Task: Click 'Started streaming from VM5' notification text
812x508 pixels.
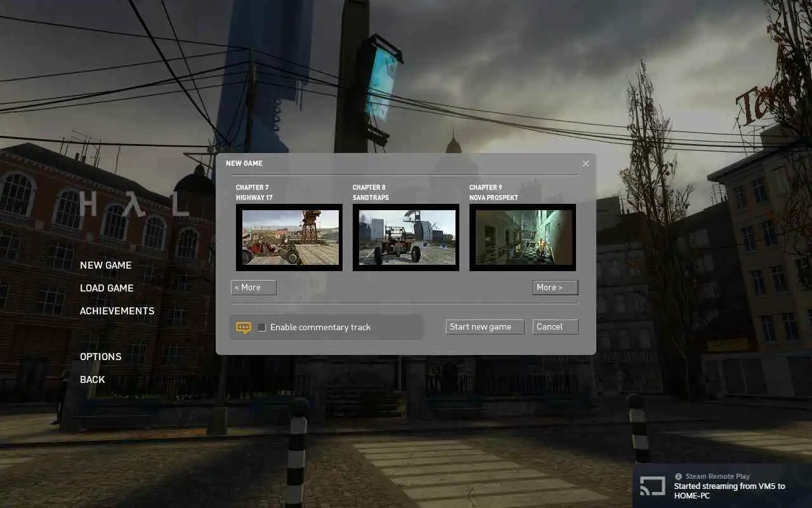Action: pos(730,491)
